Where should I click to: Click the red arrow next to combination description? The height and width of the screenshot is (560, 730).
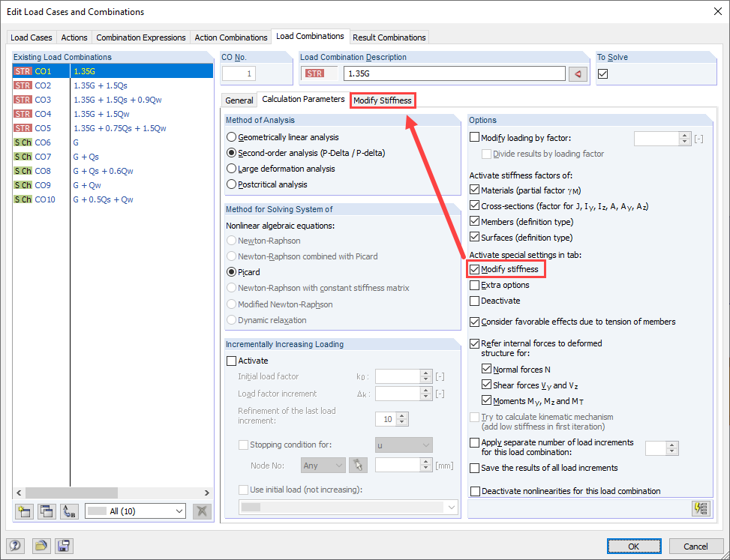click(578, 73)
